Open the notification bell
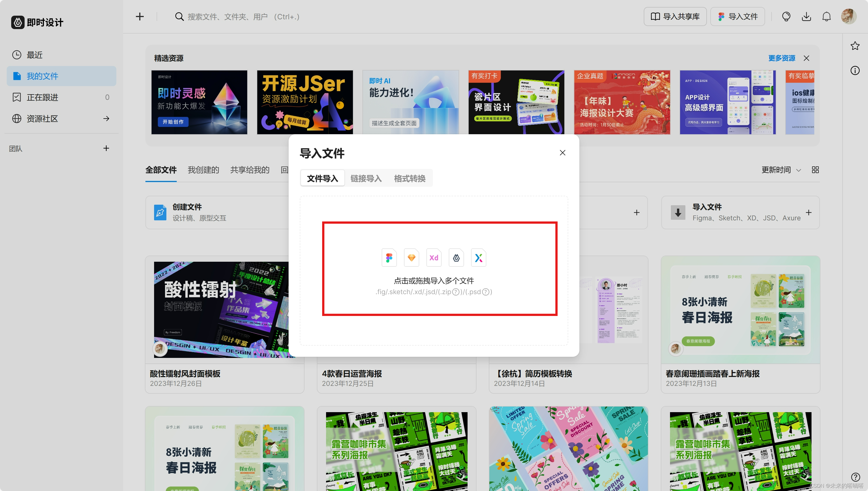The width and height of the screenshot is (868, 491). (x=827, y=16)
